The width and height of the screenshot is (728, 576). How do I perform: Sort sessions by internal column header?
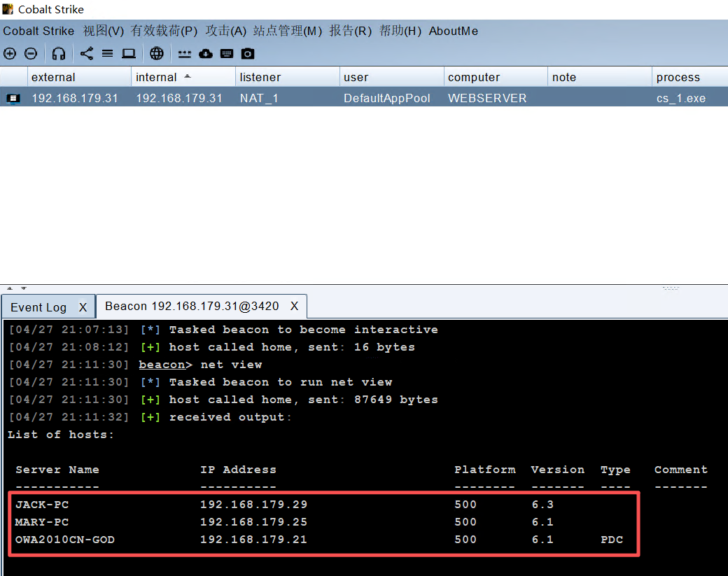pos(183,77)
